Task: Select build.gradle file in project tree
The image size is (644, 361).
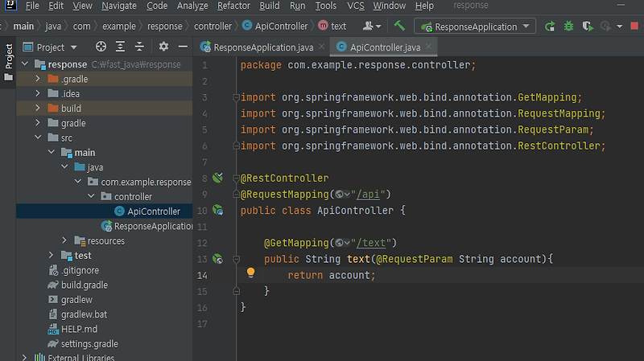Action: tap(84, 285)
